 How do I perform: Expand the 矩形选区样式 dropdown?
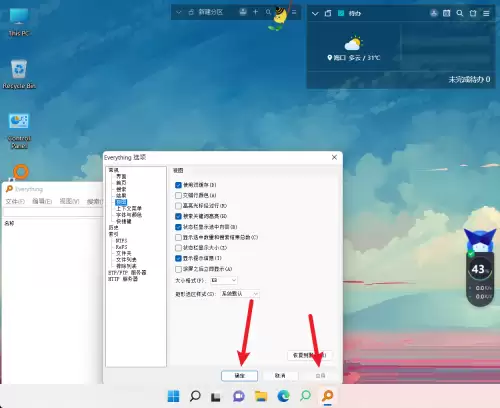point(240,294)
